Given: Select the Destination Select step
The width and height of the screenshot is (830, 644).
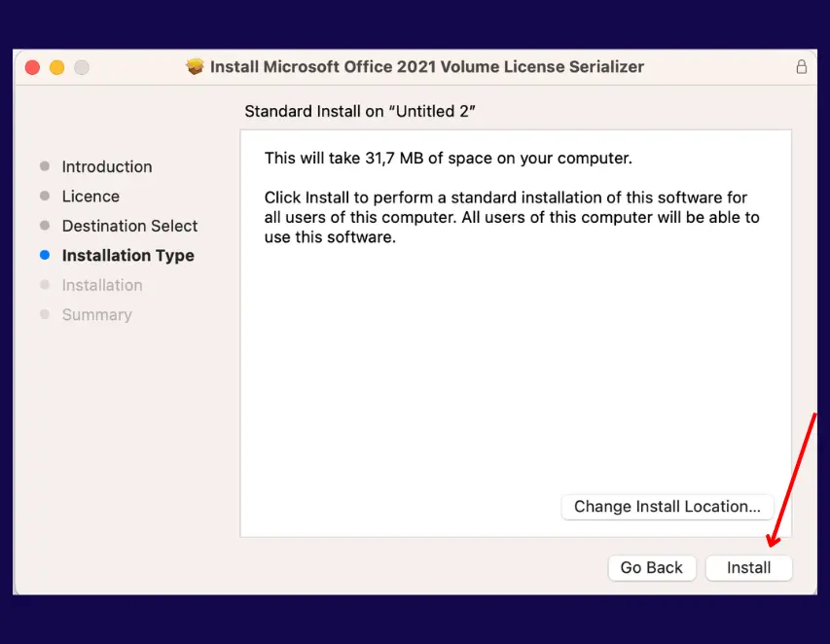Looking at the screenshot, I should click(x=129, y=226).
